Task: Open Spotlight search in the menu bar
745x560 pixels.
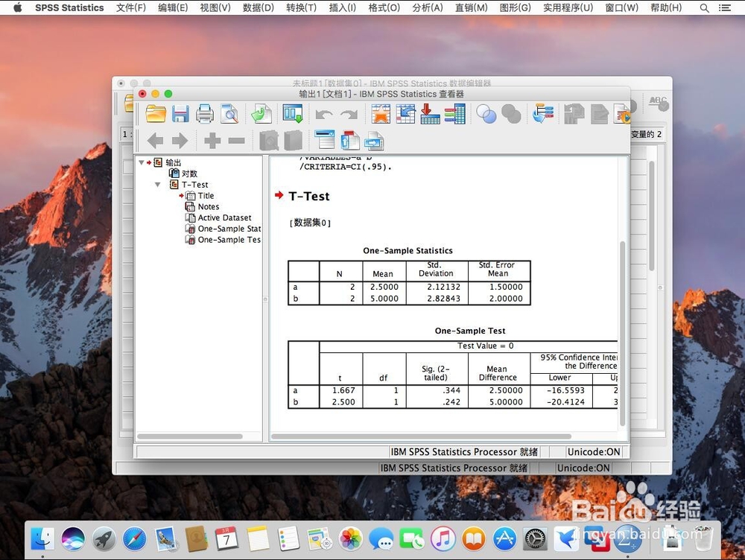Action: point(705,7)
